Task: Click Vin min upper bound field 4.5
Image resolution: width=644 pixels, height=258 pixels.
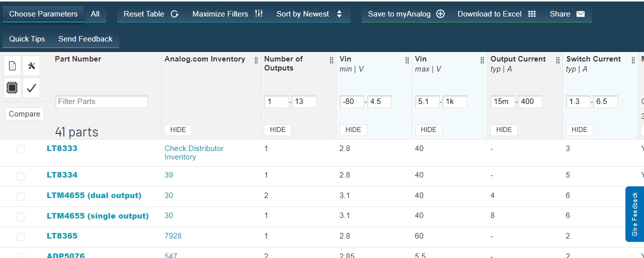Action: pyautogui.click(x=379, y=101)
